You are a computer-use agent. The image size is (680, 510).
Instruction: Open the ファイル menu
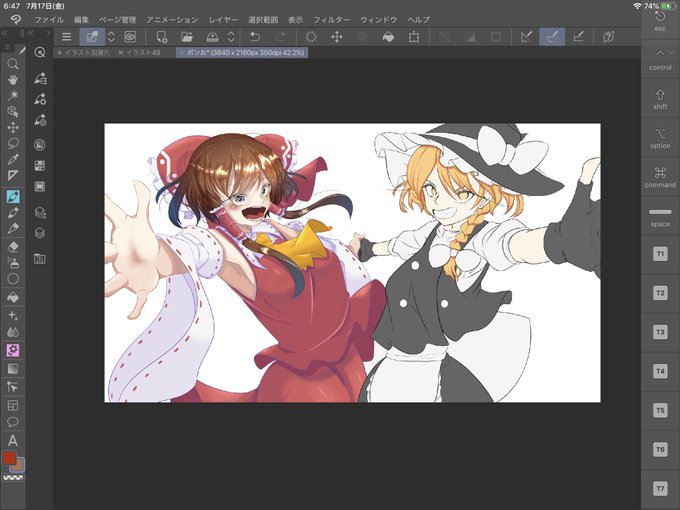(49, 20)
